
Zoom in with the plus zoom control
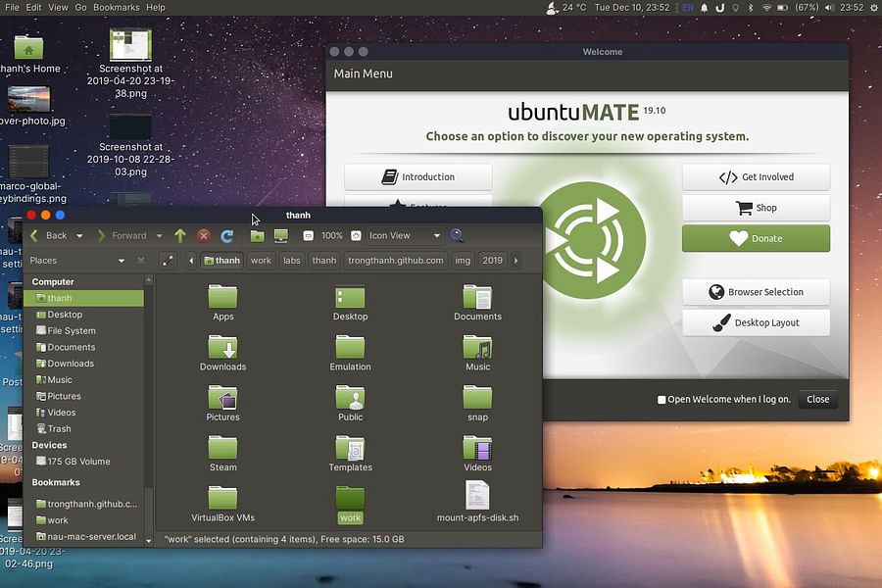click(355, 235)
